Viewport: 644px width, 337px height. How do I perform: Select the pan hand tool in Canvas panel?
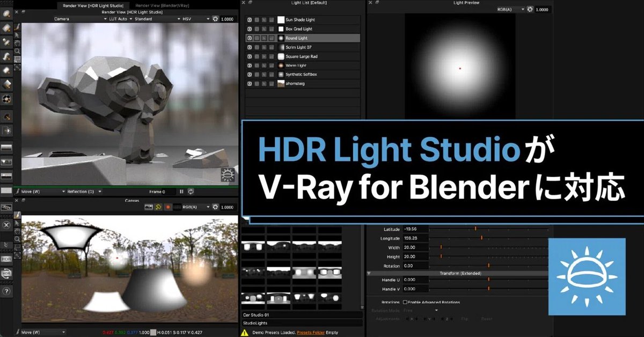(x=18, y=231)
